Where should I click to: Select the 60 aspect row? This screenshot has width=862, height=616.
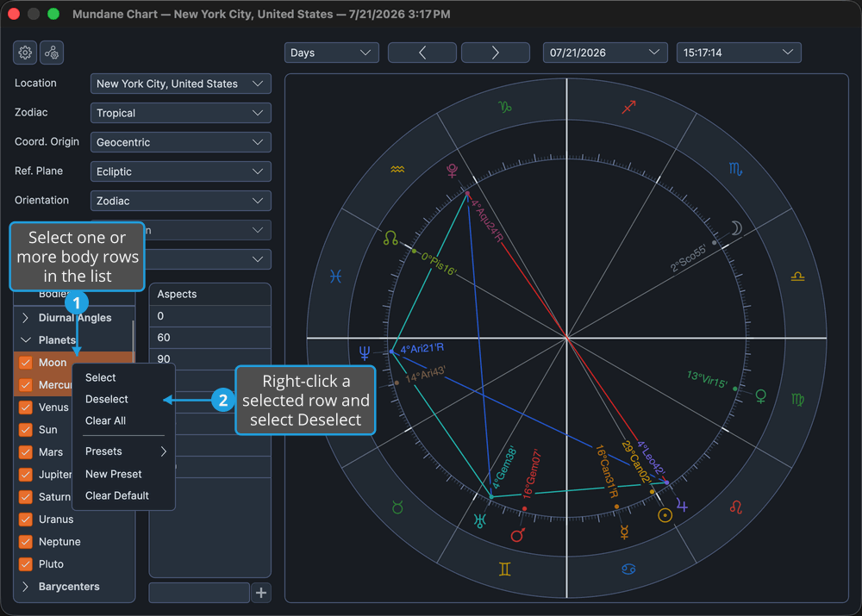pos(210,338)
